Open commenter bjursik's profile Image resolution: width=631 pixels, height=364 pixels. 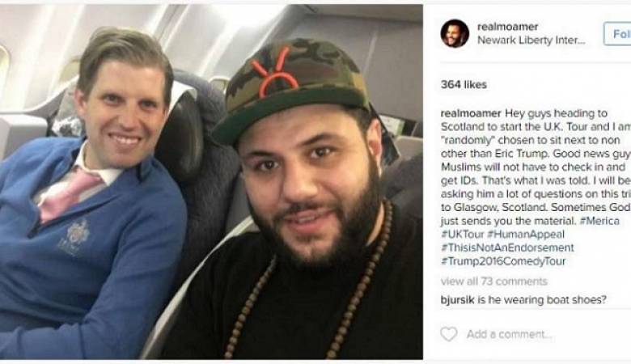pos(457,299)
